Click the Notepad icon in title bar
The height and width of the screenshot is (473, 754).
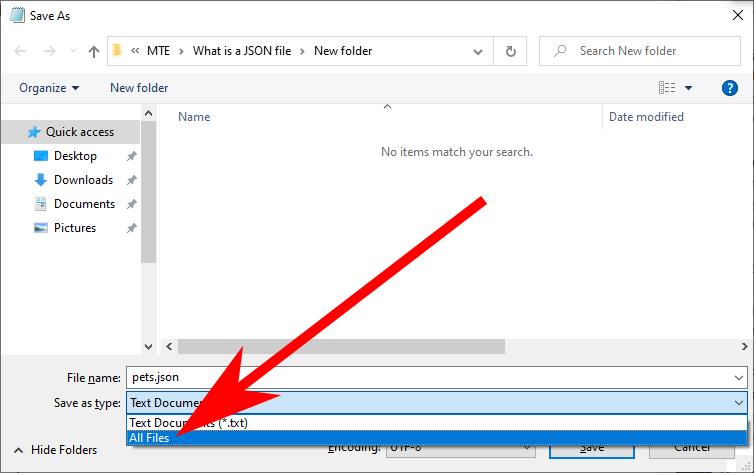click(x=17, y=15)
